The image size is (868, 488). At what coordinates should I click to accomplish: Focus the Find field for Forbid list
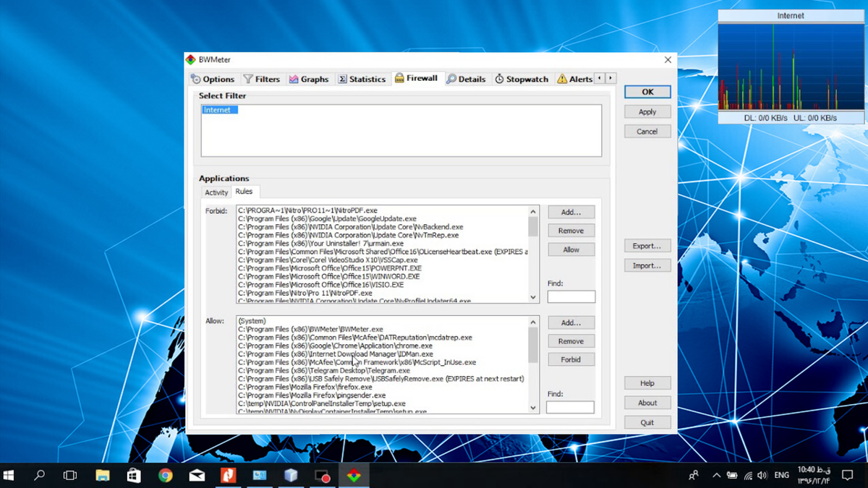tap(571, 296)
